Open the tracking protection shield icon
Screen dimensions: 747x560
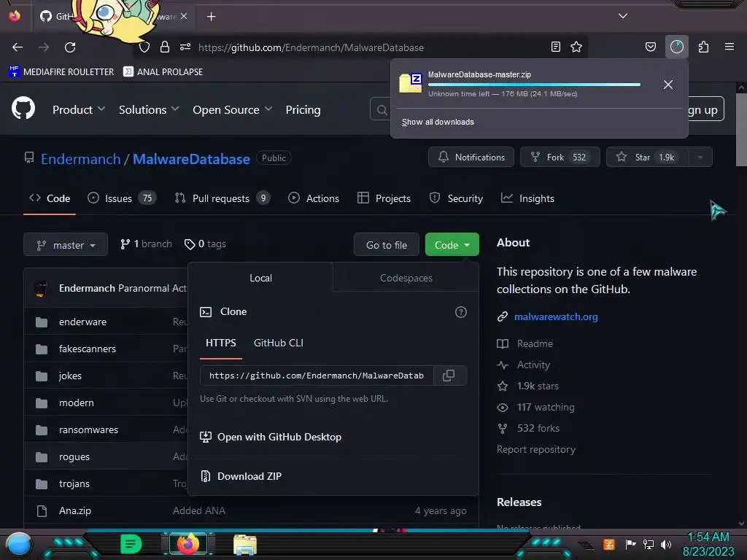pyautogui.click(x=144, y=47)
